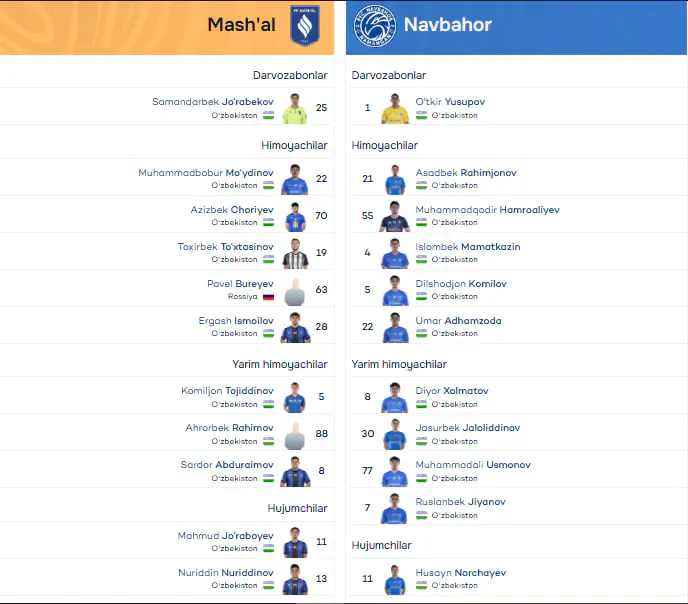The width and height of the screenshot is (688, 604).
Task: Click Nuriddin Nuriddinov's name link
Action: [x=226, y=573]
